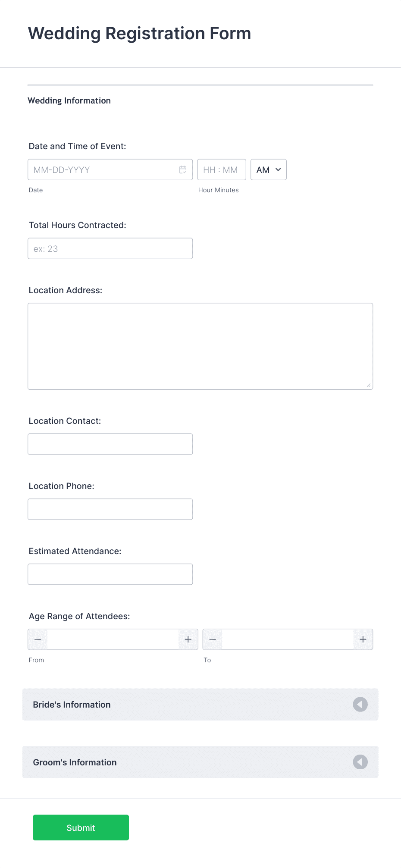Select the Estimated Attendance field
Image resolution: width=401 pixels, height=868 pixels.
(x=110, y=574)
